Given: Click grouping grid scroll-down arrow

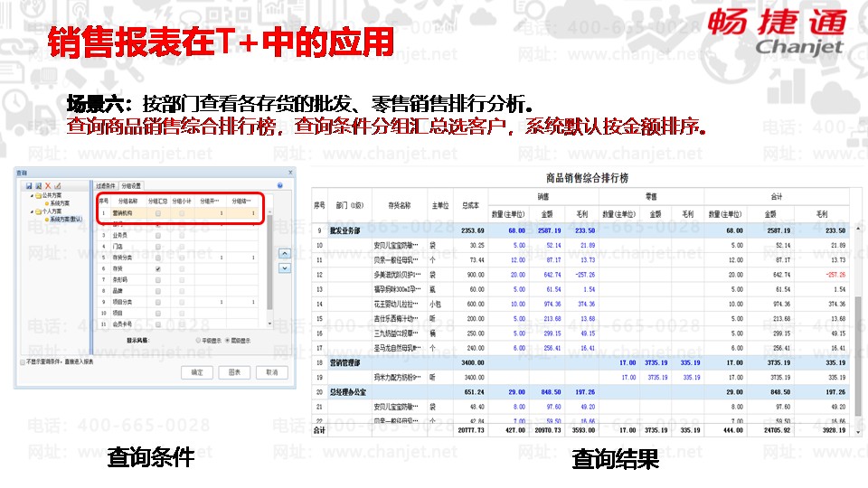Looking at the screenshot, I should [x=269, y=324].
